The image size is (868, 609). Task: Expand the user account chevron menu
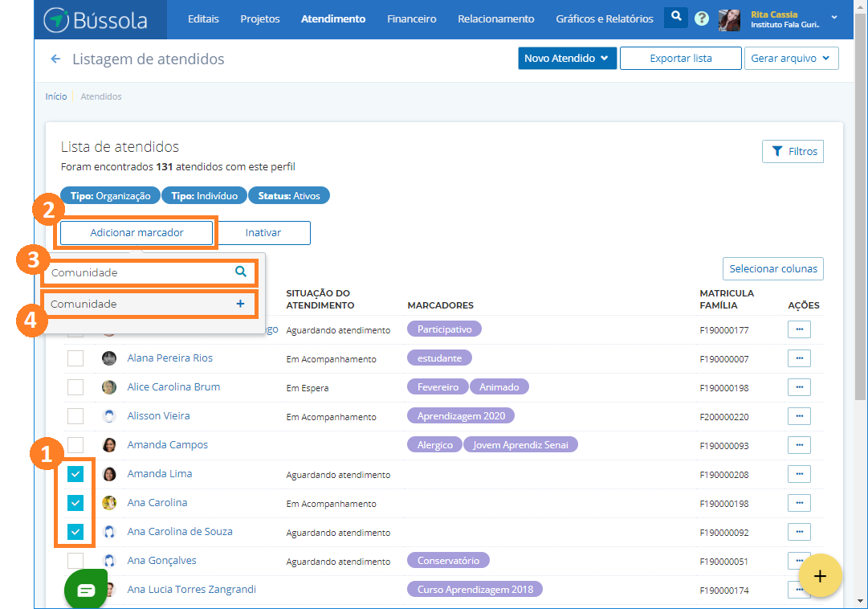(x=834, y=18)
